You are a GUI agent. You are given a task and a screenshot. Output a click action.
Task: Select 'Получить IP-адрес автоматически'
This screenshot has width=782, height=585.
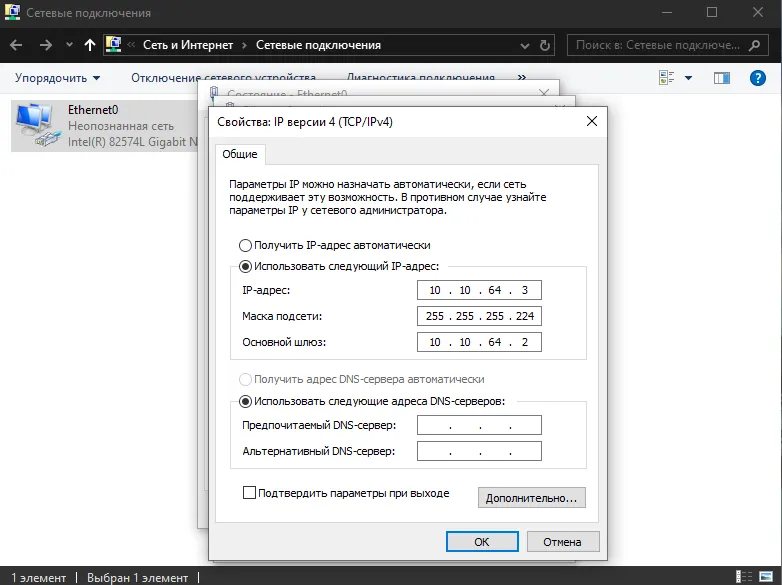pos(335,245)
